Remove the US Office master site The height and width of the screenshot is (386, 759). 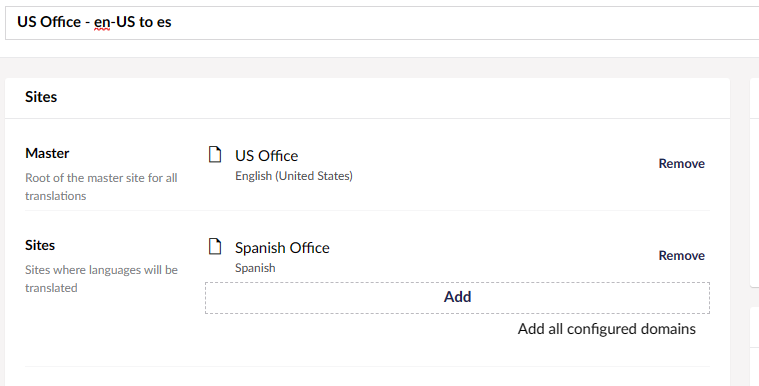point(682,164)
